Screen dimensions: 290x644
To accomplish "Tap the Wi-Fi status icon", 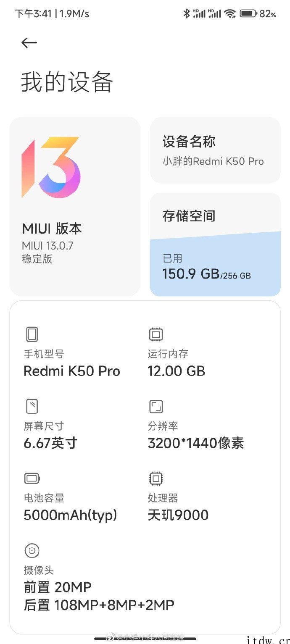I will coord(230,13).
